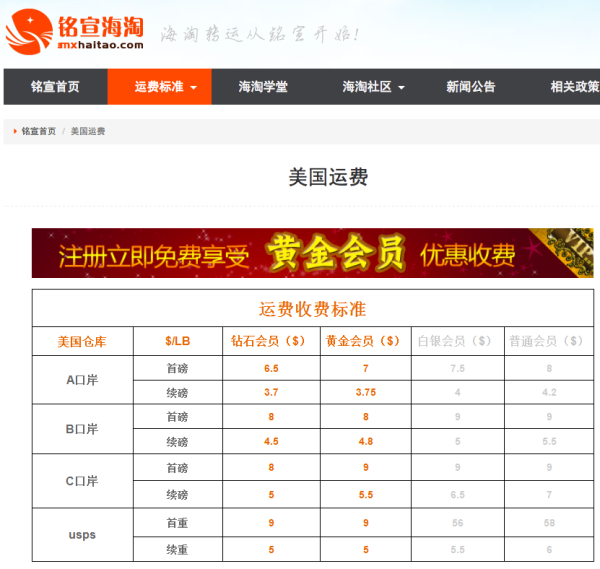Click the 7 value for A口岸 黄金会员 首磅

(366, 368)
